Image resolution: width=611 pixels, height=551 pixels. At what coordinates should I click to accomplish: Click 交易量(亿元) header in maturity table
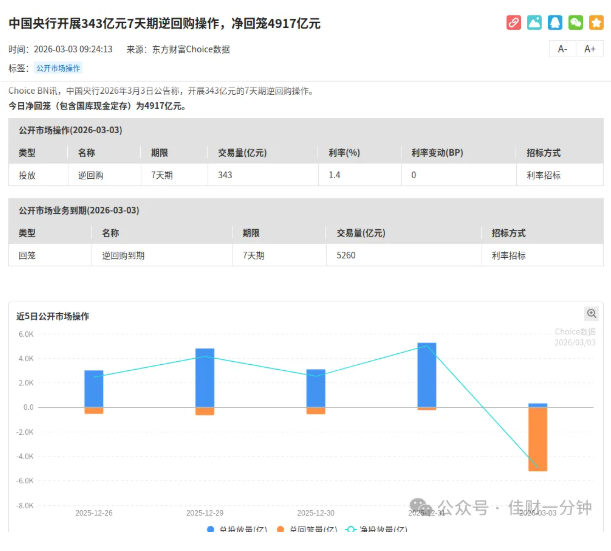(x=361, y=233)
